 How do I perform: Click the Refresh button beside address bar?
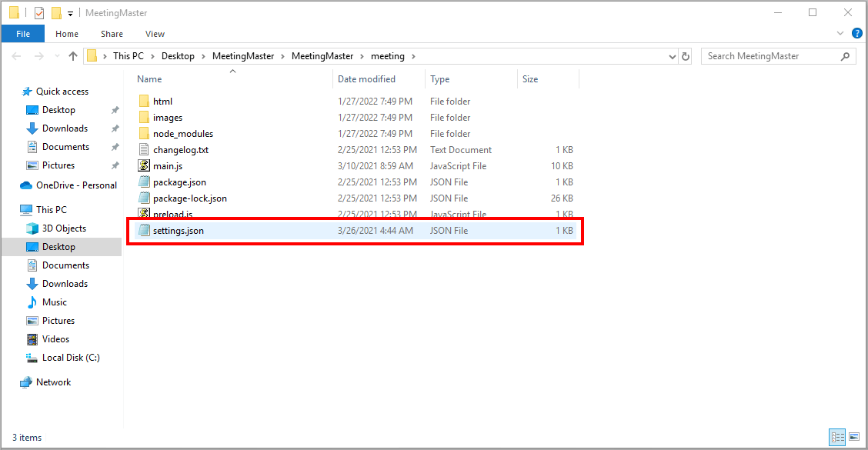point(686,56)
